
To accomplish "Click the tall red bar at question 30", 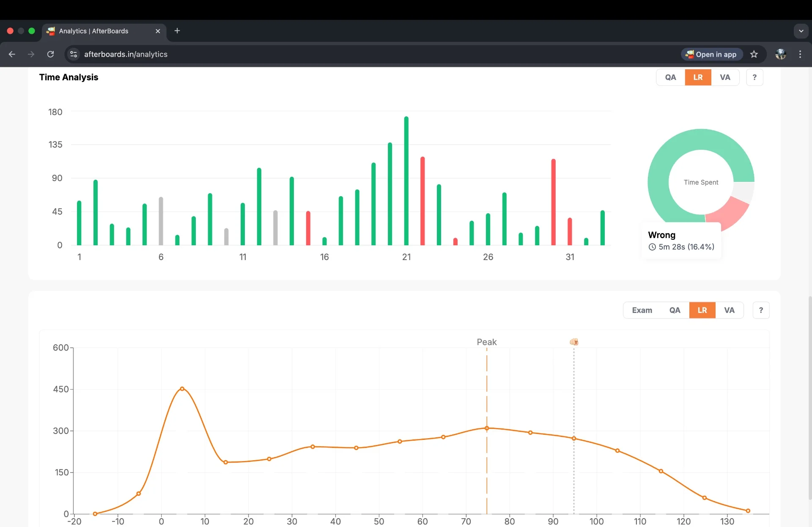I will click(x=553, y=202).
